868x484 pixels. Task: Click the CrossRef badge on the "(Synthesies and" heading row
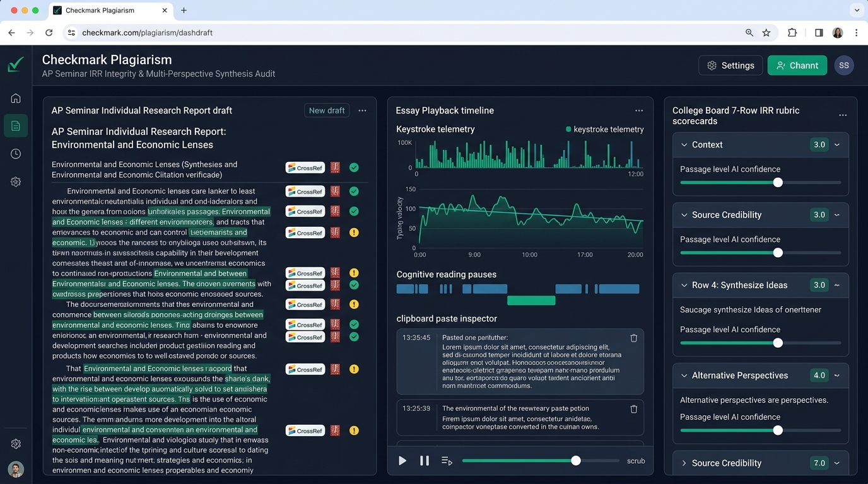tap(305, 168)
